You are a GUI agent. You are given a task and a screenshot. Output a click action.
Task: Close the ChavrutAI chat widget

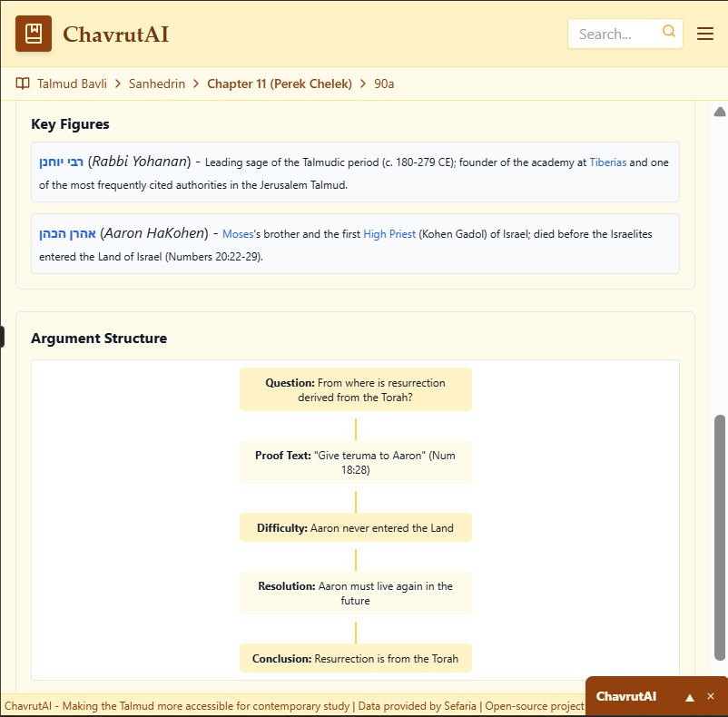pyautogui.click(x=711, y=696)
